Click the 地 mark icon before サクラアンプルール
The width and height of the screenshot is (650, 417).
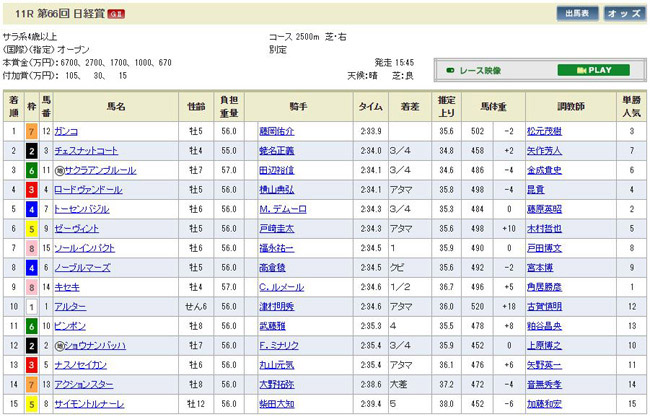pyautogui.click(x=60, y=170)
